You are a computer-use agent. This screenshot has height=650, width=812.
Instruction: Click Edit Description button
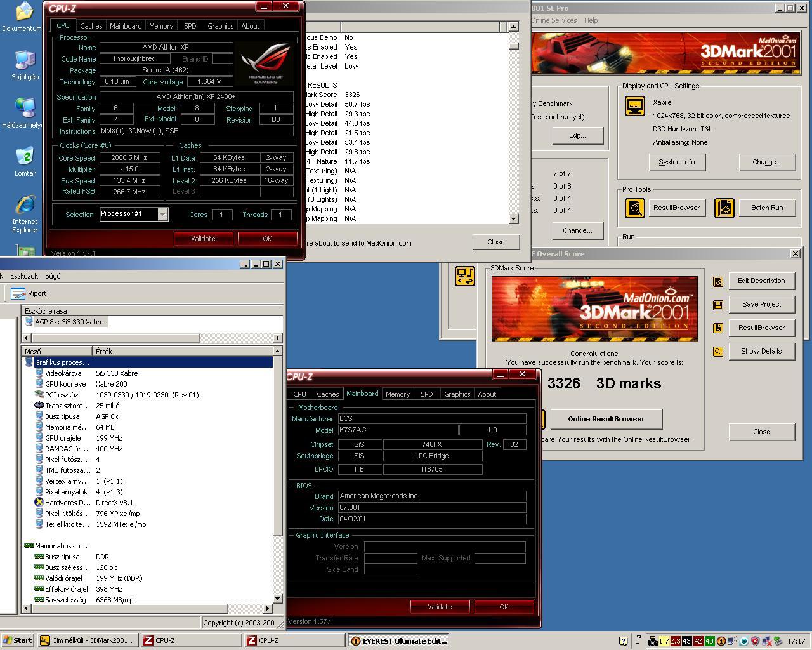[761, 281]
